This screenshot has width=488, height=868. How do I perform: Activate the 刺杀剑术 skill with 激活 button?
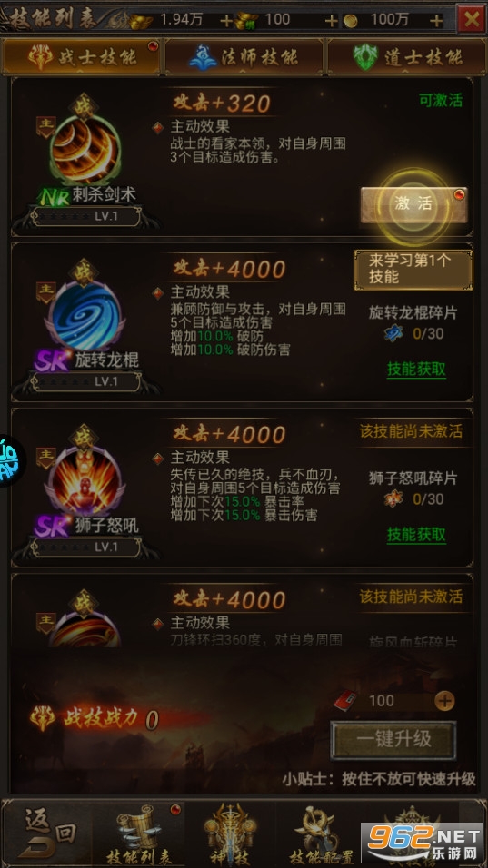point(413,205)
